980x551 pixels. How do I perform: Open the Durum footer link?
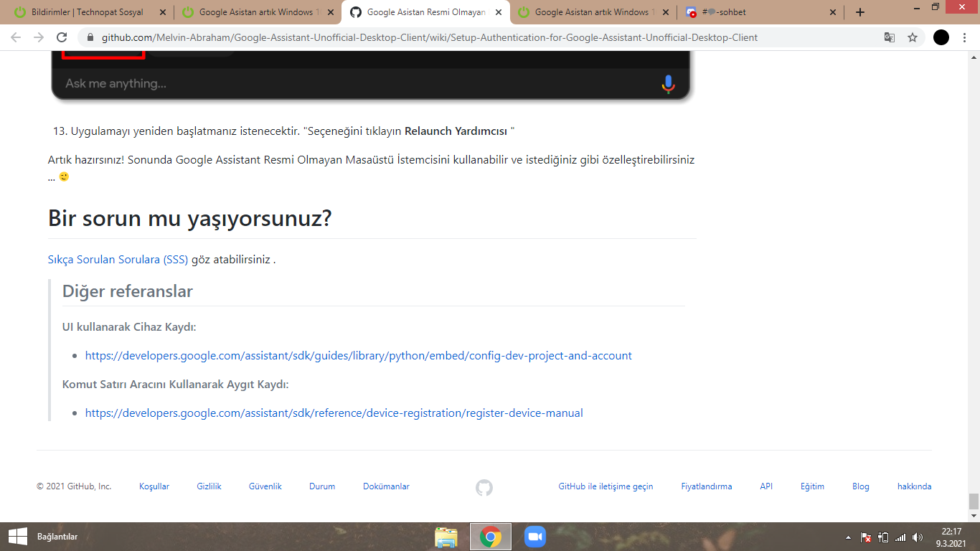pyautogui.click(x=322, y=486)
